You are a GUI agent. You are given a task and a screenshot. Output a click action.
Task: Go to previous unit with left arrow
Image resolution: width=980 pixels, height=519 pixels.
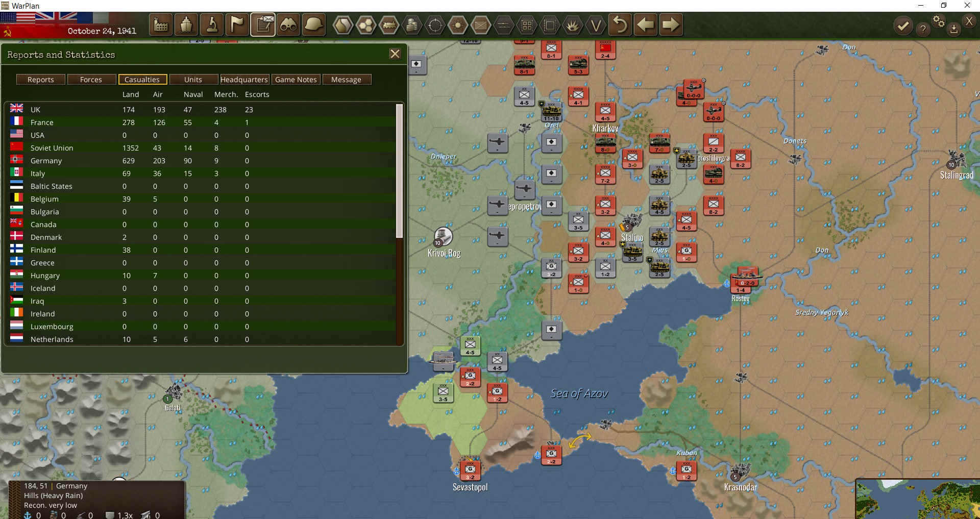coord(646,24)
